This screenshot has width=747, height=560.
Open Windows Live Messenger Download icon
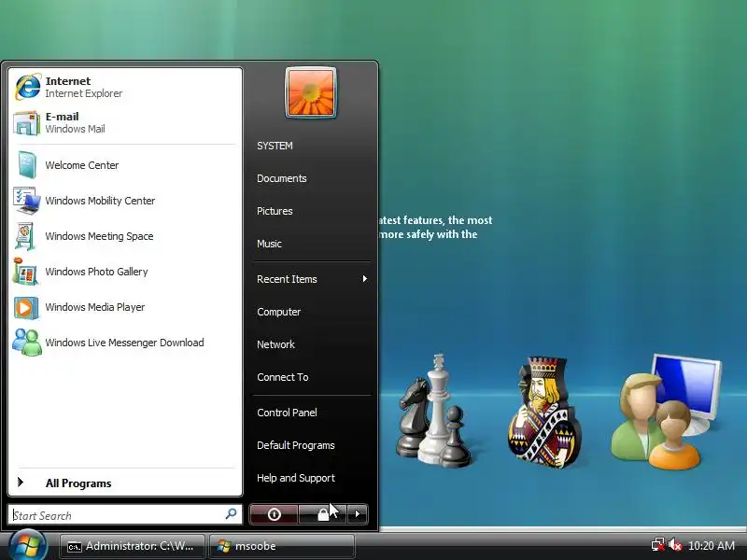(x=27, y=343)
